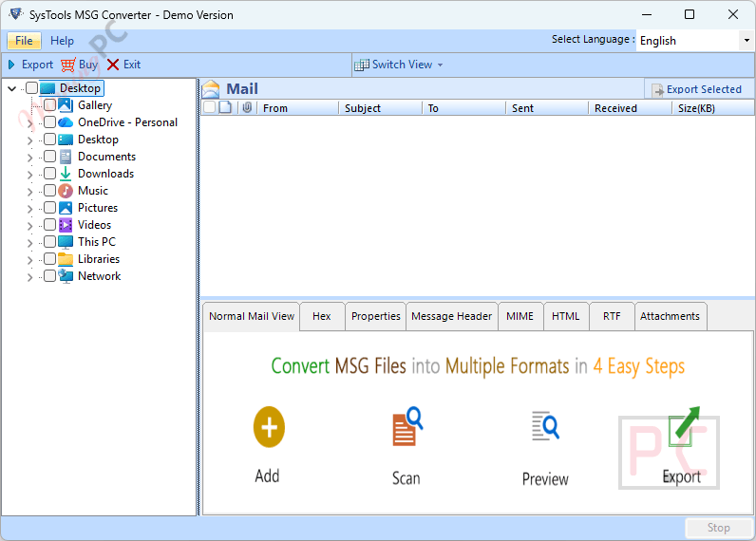Click the Switch View grid icon
The width and height of the screenshot is (756, 541).
[362, 65]
